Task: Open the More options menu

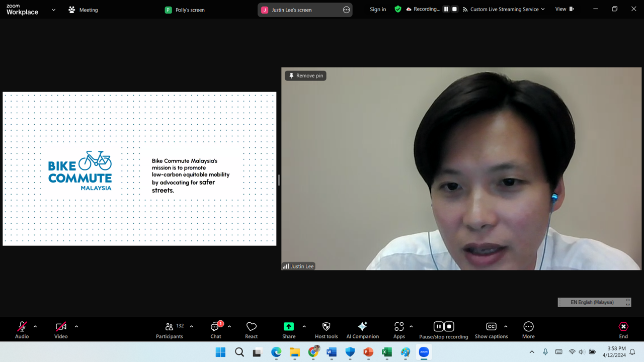Action: [x=528, y=330]
